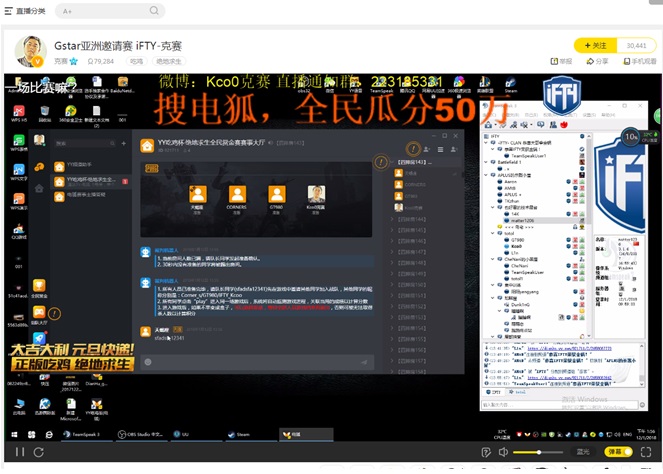
Task: Mute the video player volume icon
Action: point(504,452)
